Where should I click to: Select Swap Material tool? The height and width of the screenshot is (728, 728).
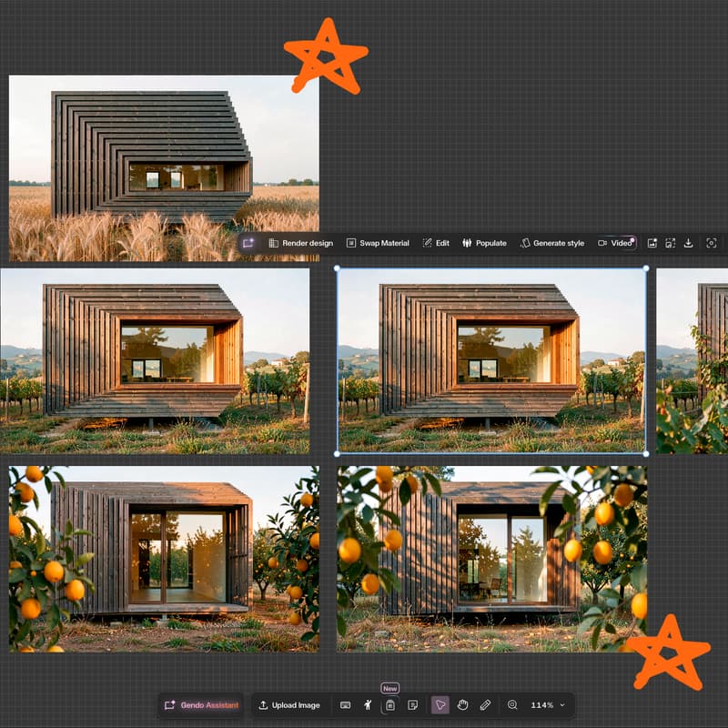pos(378,243)
